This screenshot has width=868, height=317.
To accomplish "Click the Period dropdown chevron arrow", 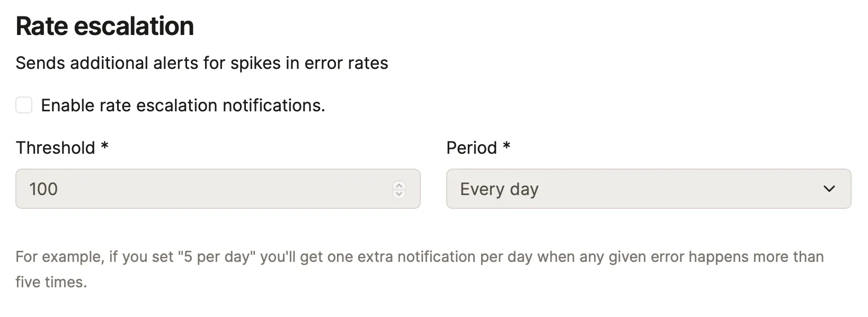I will pos(829,189).
